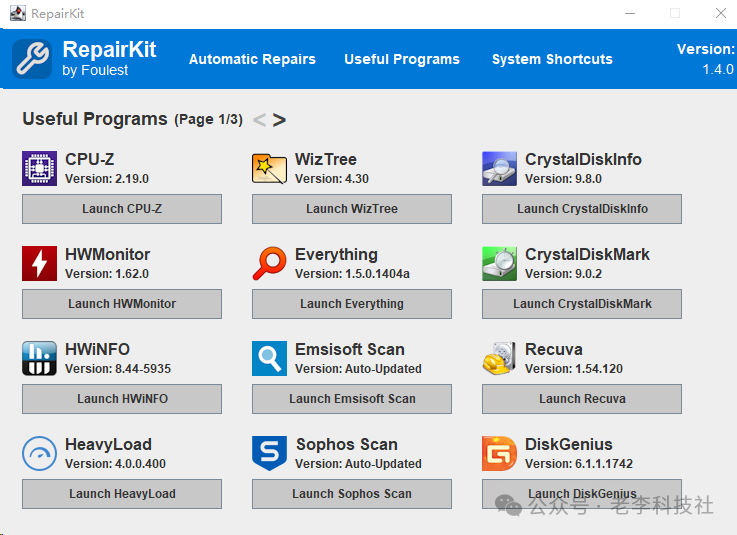Go to previous Useful Programs page
737x535 pixels.
[x=259, y=120]
